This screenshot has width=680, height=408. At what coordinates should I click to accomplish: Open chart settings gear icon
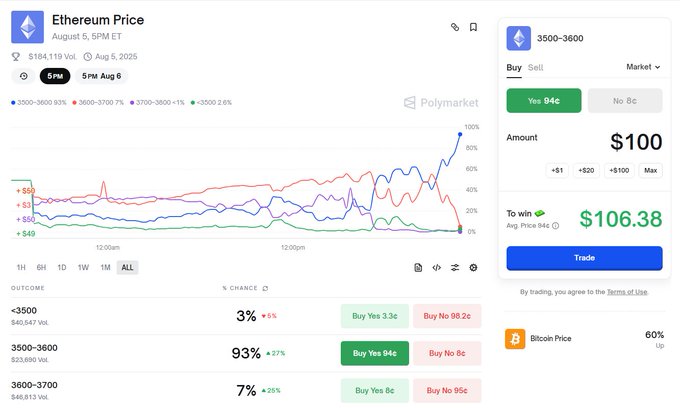pos(473,267)
